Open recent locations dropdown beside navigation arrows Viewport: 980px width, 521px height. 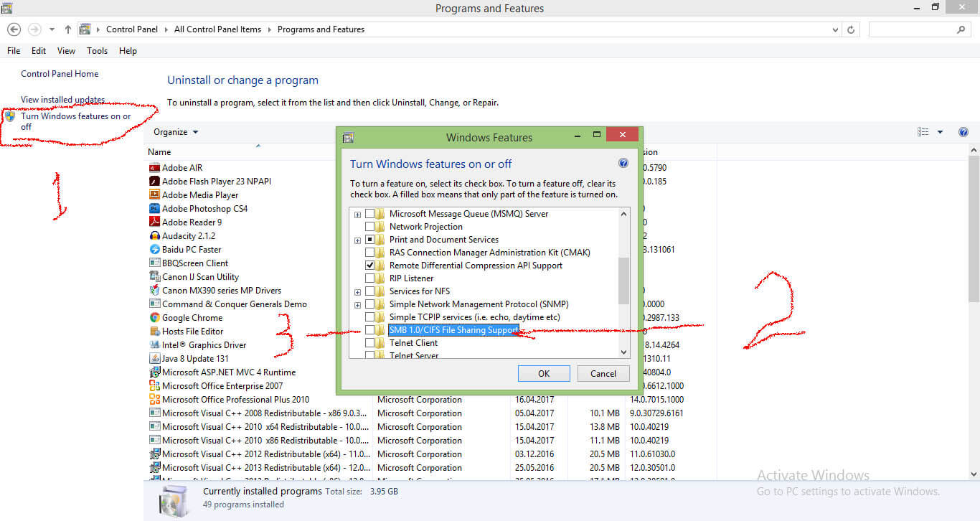(52, 29)
